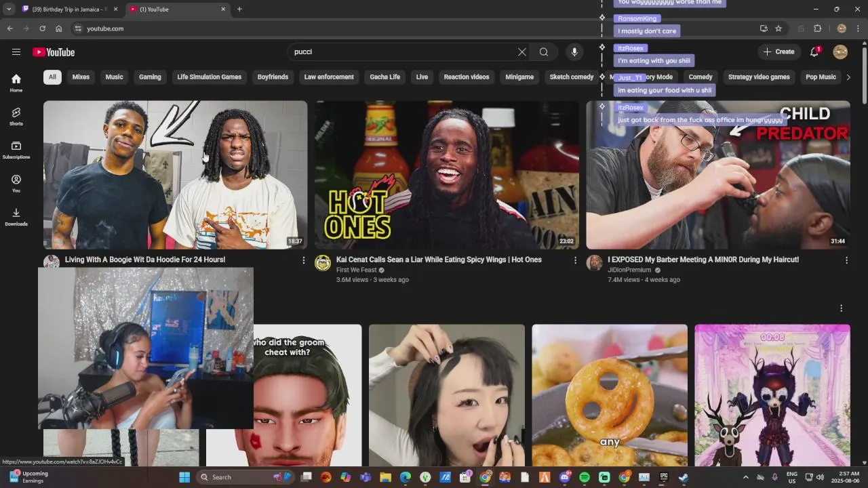The width and height of the screenshot is (868, 488).
Task: Select the Mixes filter chip
Action: click(x=81, y=77)
